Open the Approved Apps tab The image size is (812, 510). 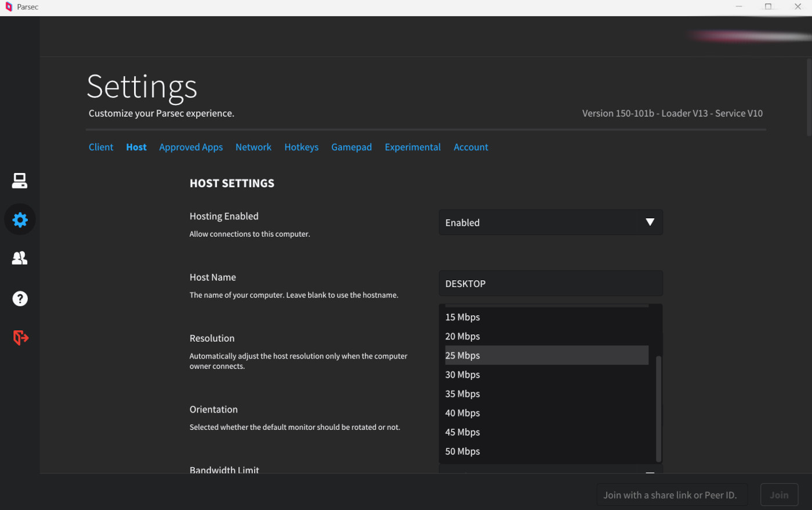pyautogui.click(x=191, y=147)
